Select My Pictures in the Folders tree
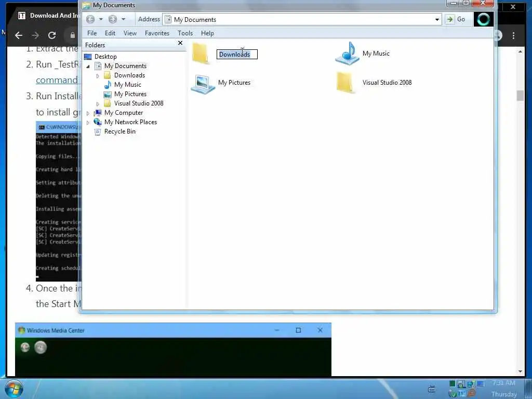The width and height of the screenshot is (532, 399). [130, 94]
